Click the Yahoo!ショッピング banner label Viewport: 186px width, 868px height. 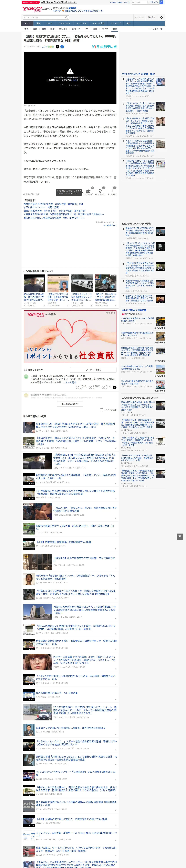coord(31,2)
